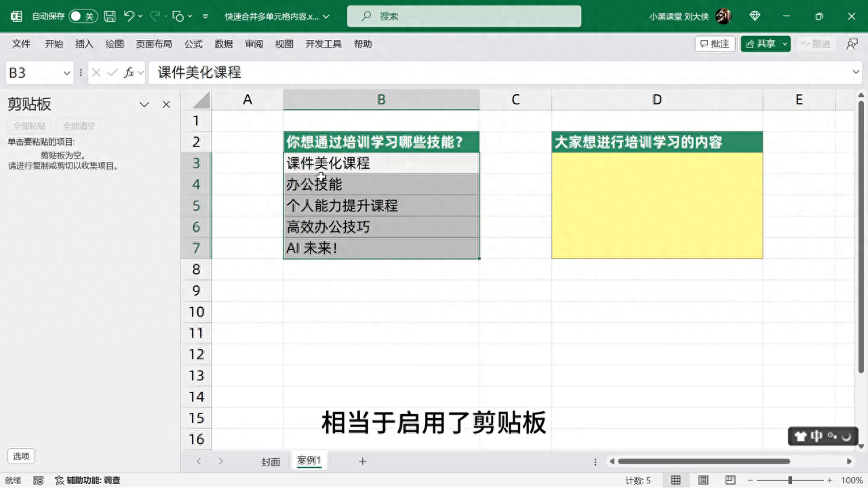Screen dimensions: 868x488
Task: Select column D header
Action: [657, 100]
